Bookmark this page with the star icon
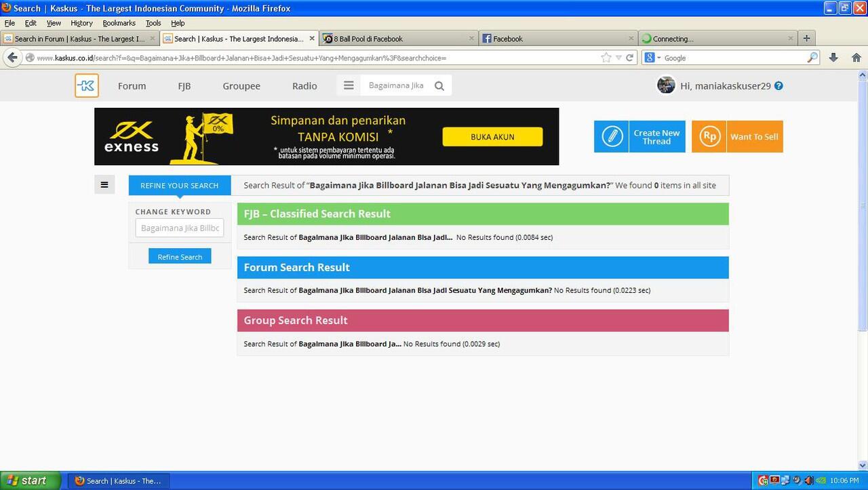The width and height of the screenshot is (868, 490). [606, 58]
